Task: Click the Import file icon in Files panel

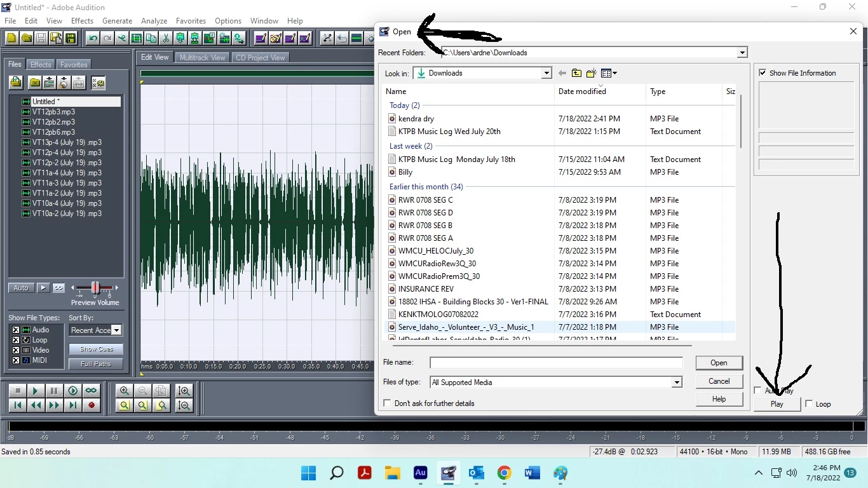Action: [x=16, y=83]
